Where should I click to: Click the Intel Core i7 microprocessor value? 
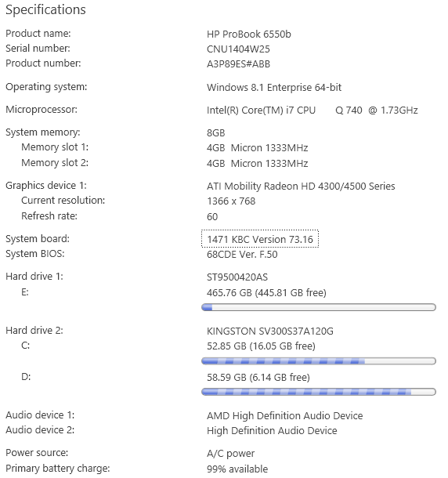312,110
